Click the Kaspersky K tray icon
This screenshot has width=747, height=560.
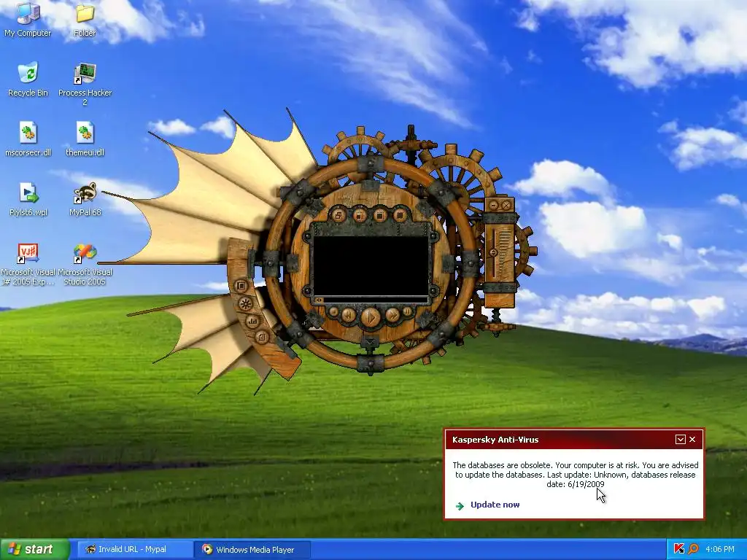tap(679, 549)
